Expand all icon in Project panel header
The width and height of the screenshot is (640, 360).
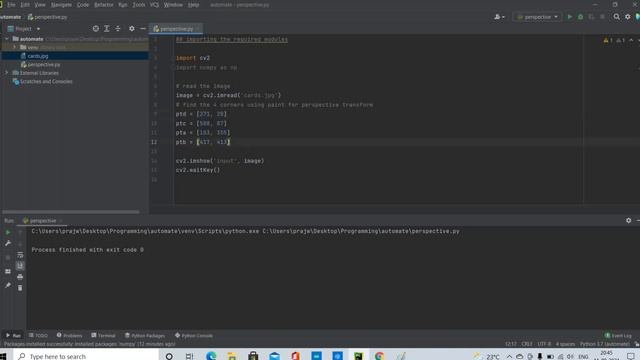click(107, 29)
